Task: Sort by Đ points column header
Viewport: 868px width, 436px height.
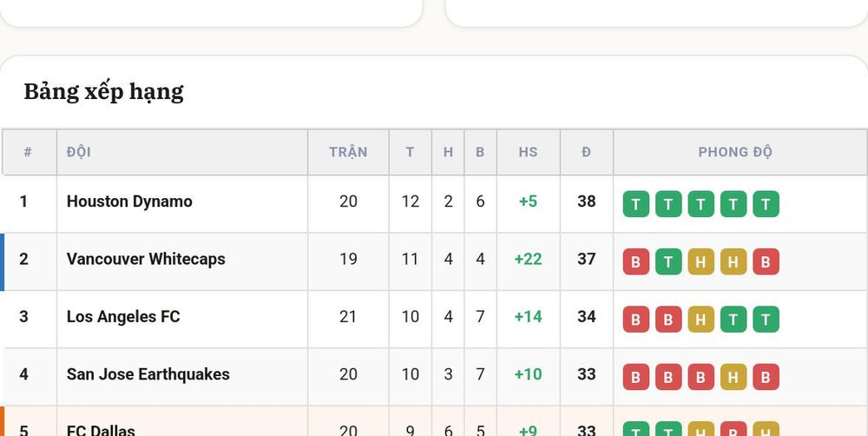Action: pyautogui.click(x=586, y=152)
